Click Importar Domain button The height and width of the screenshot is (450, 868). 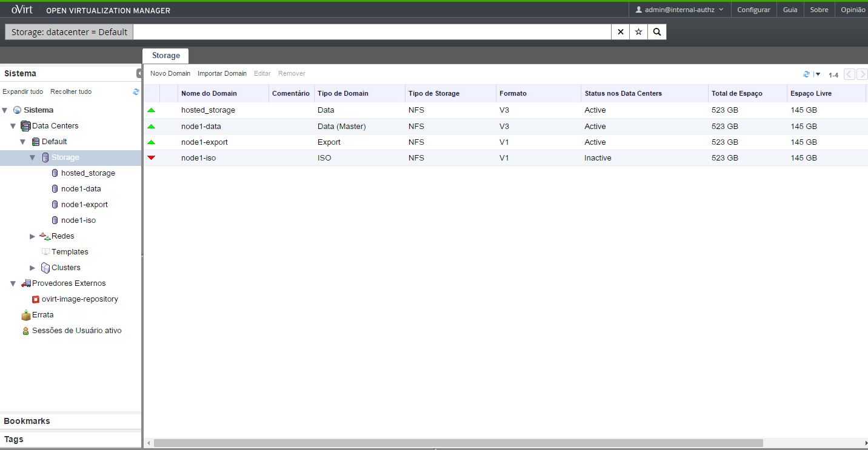tap(222, 73)
